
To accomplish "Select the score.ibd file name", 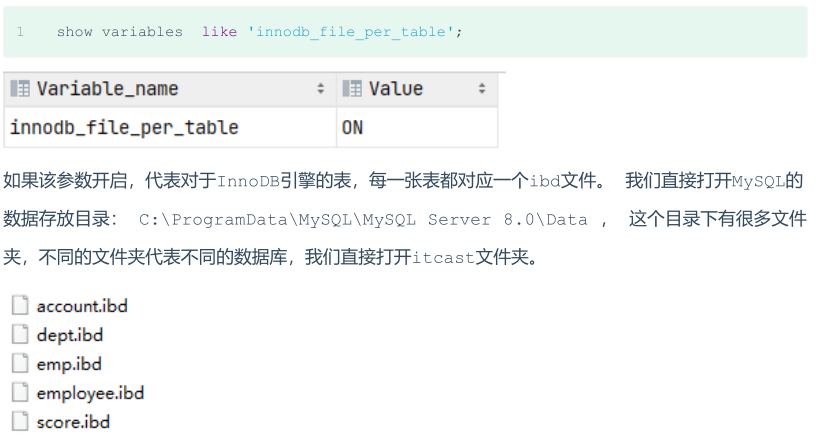I will [x=73, y=422].
